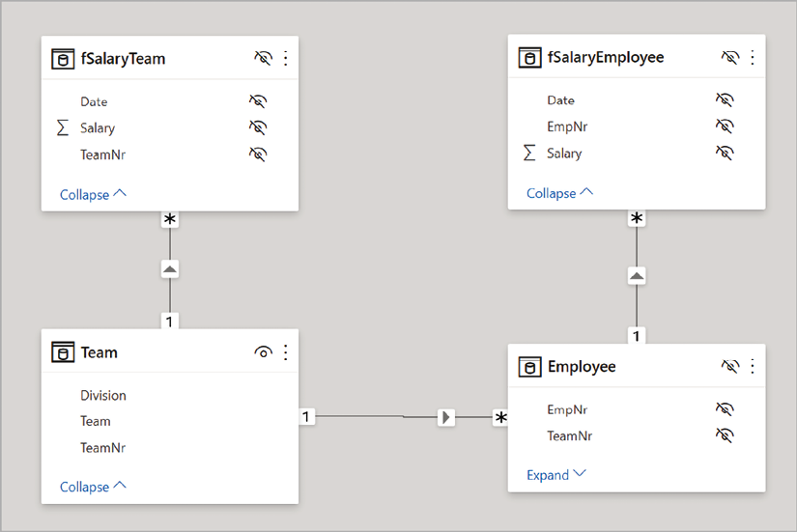797x532 pixels.
Task: Unhide the EmpNr column in fSalaryEmployee
Action: coord(725,126)
